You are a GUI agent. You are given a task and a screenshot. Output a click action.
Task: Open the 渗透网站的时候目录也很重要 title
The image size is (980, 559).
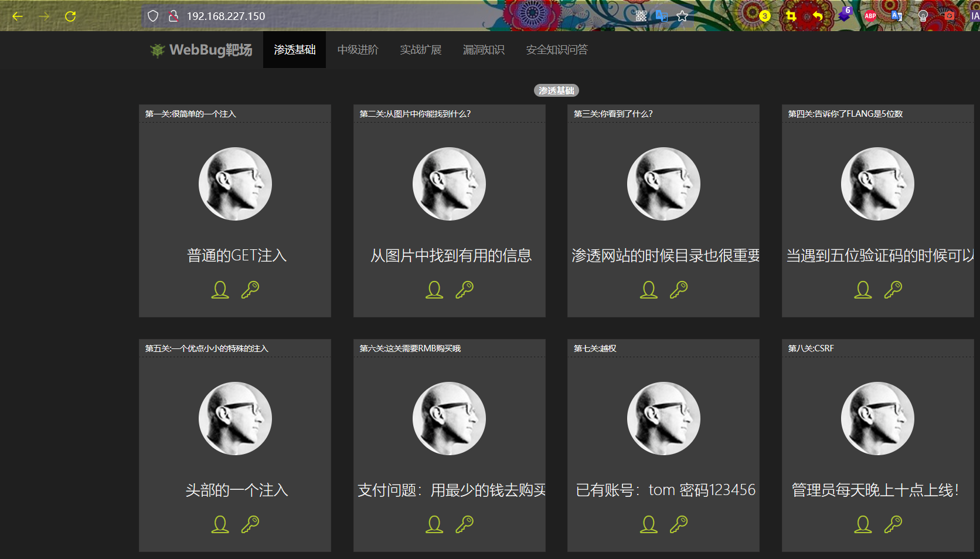point(665,255)
